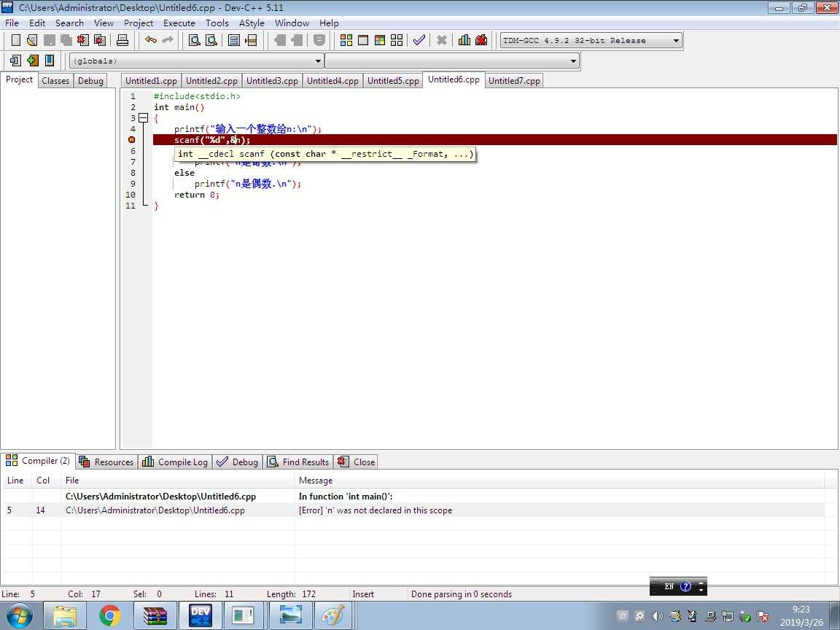Open the Find Results bottom tab
The image size is (840, 630).
(x=298, y=462)
